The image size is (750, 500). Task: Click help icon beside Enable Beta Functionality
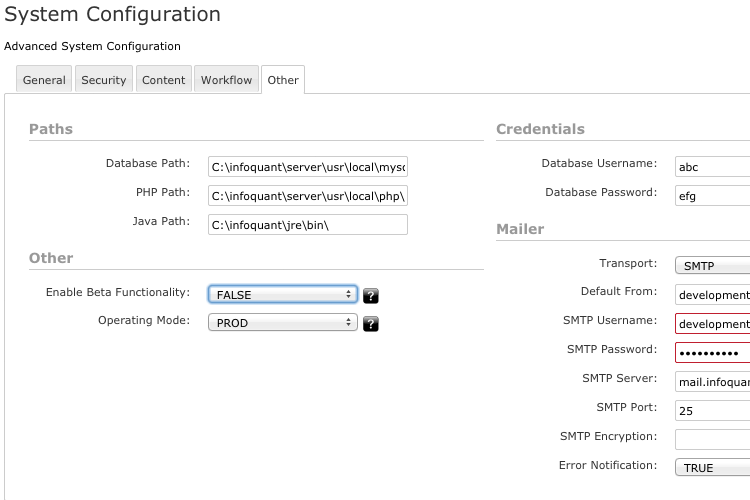pyautogui.click(x=370, y=295)
